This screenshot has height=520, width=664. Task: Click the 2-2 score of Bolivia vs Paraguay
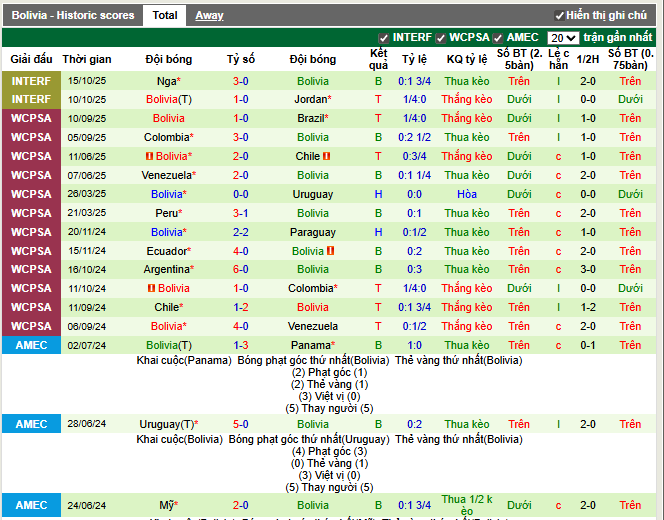click(x=241, y=232)
